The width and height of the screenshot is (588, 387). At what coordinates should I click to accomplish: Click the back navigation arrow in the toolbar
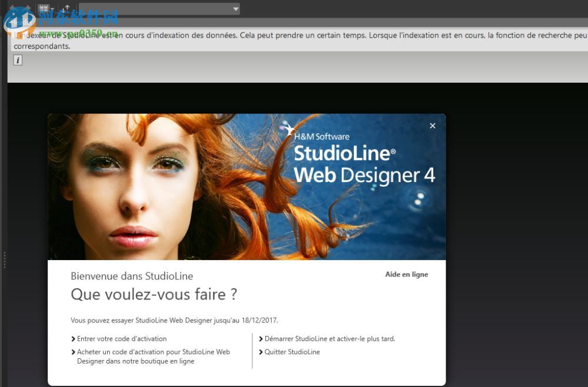point(12,6)
